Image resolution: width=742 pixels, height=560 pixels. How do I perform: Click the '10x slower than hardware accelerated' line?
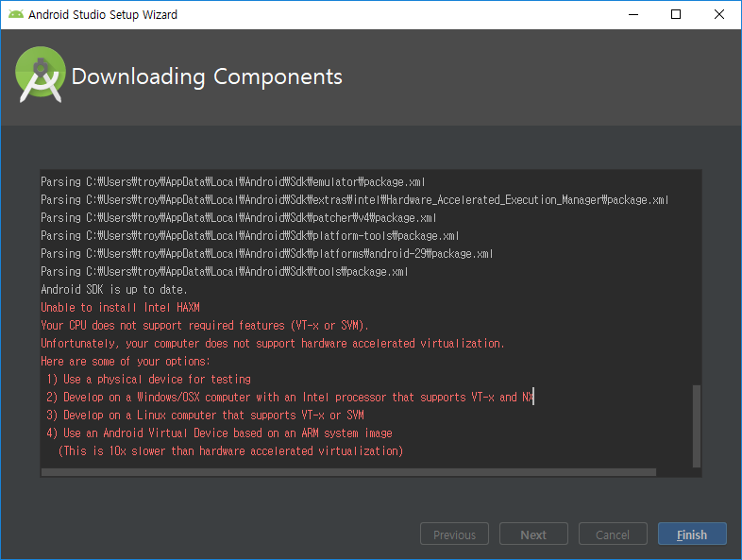click(x=230, y=451)
